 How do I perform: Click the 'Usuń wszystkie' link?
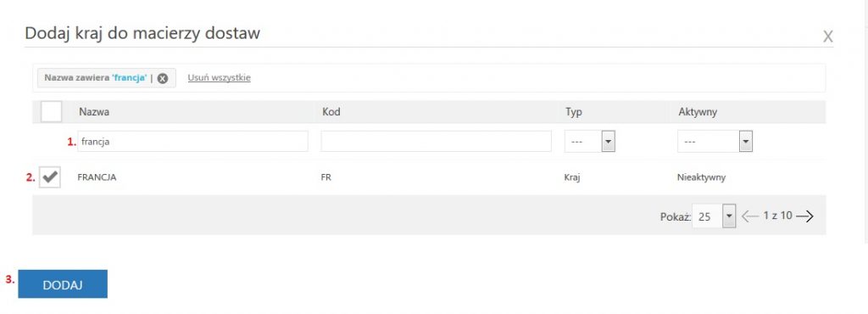220,77
